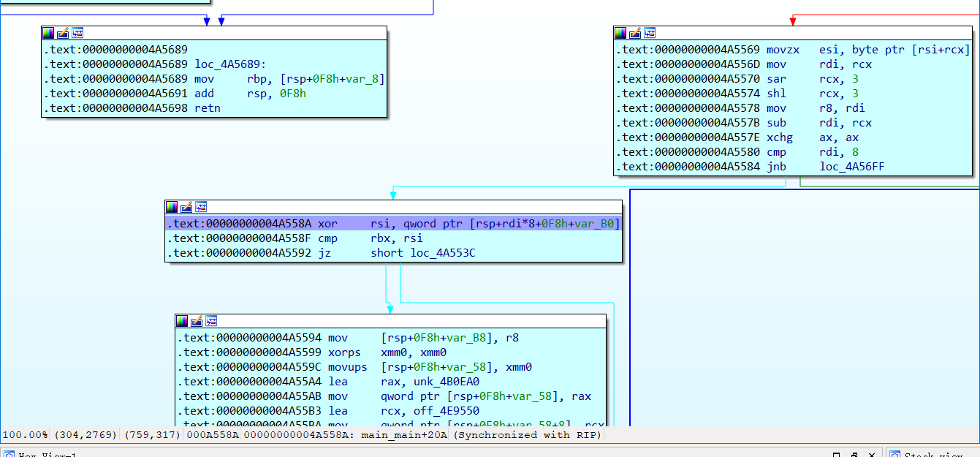Click the group nodes icon on the loc_4A5689 block
980x457 pixels.
77,33
